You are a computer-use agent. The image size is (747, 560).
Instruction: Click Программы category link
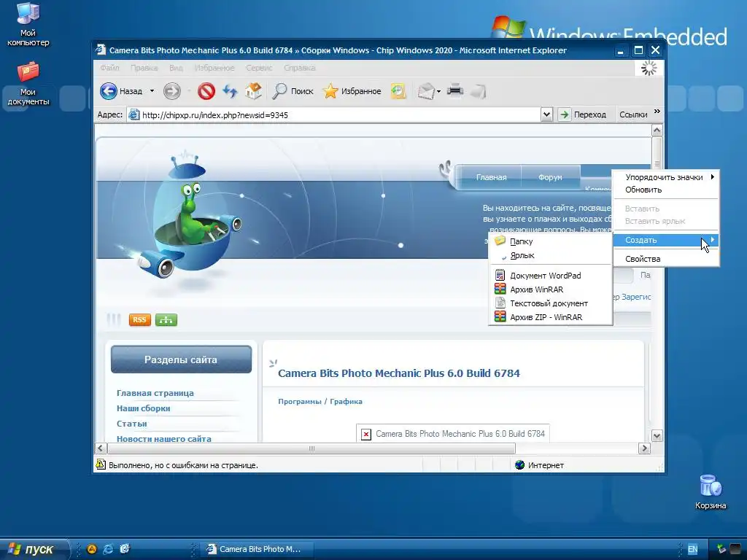tap(300, 402)
